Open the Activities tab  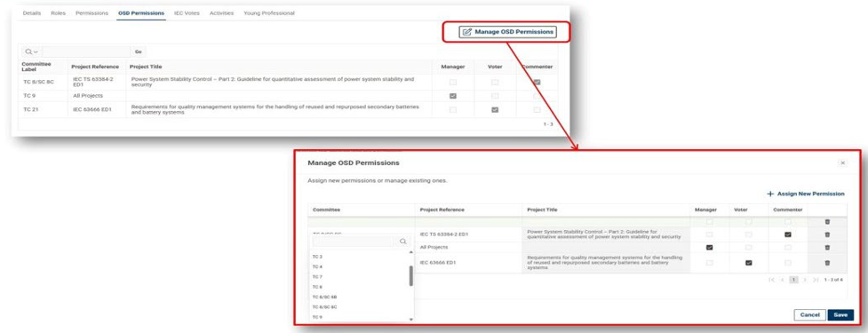pos(221,12)
